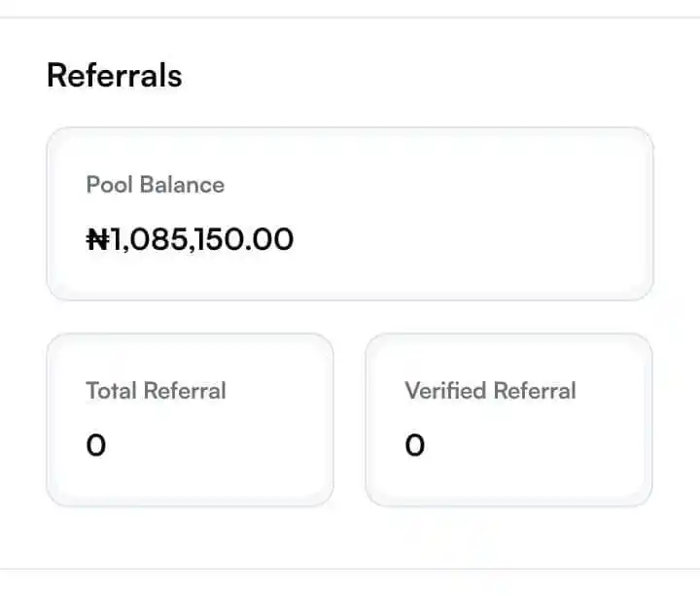This screenshot has height=596, width=700.
Task: Click the divider line below the referral cards
Action: click(x=350, y=569)
